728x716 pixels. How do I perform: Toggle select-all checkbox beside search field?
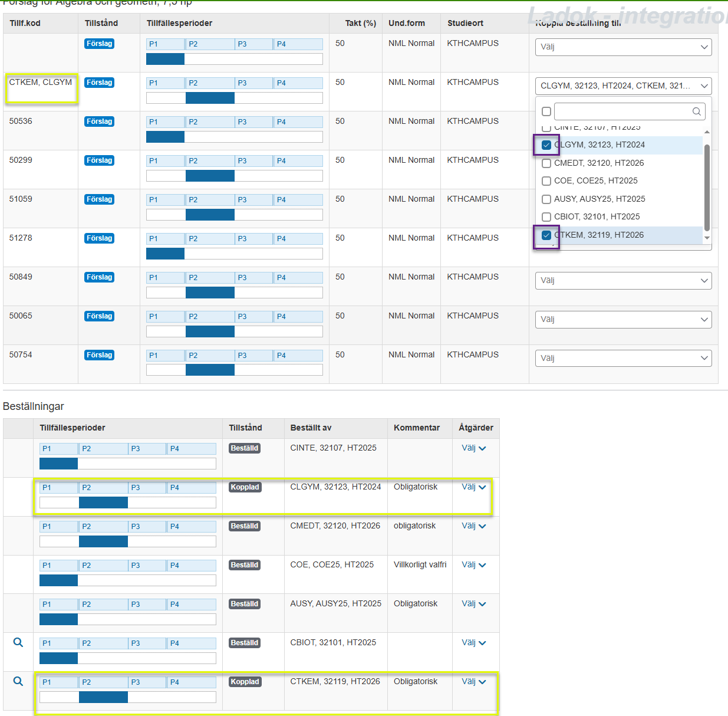coord(546,111)
